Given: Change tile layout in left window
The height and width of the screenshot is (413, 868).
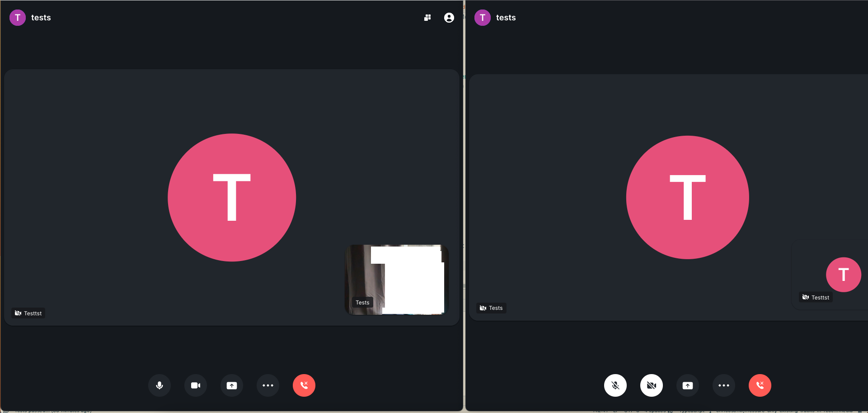Looking at the screenshot, I should 427,18.
